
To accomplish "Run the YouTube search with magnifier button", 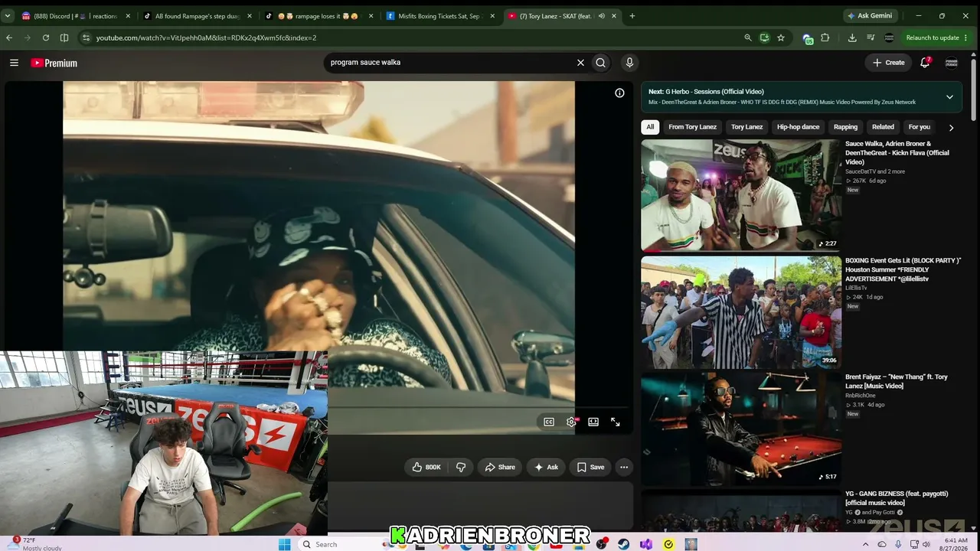I will pyautogui.click(x=601, y=63).
